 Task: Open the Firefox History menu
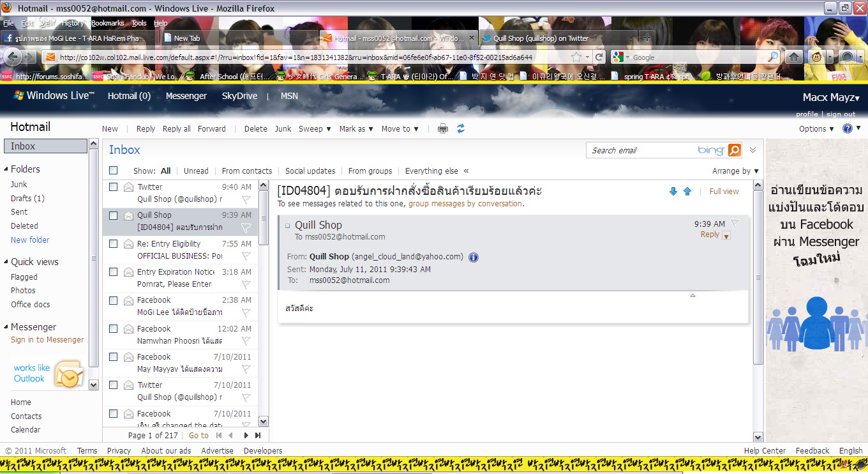73,23
